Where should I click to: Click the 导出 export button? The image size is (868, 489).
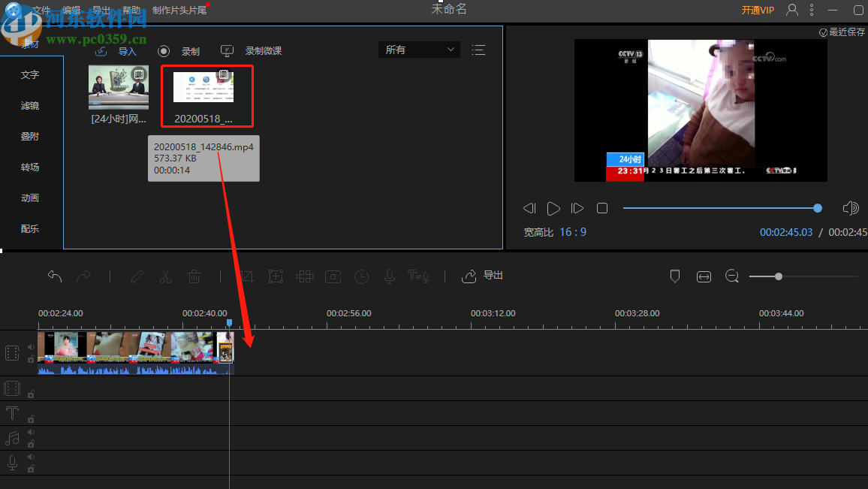(x=483, y=276)
